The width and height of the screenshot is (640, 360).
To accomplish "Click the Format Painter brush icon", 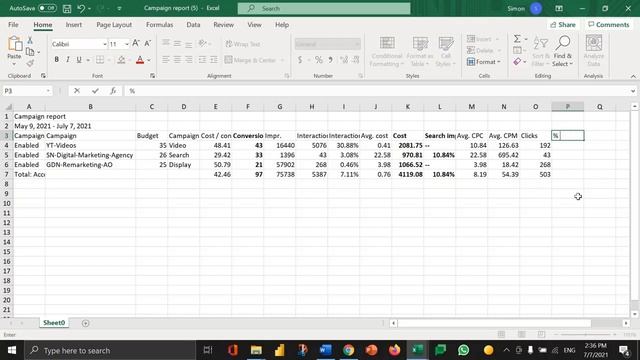I will (x=30, y=63).
